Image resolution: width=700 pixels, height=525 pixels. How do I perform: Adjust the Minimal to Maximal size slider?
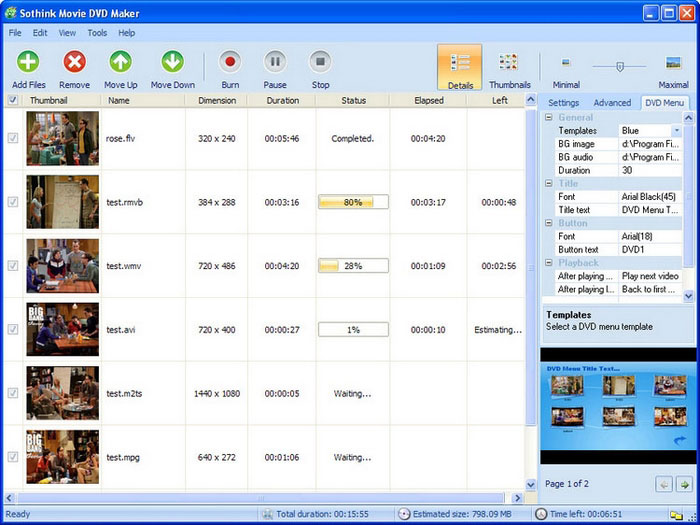619,66
